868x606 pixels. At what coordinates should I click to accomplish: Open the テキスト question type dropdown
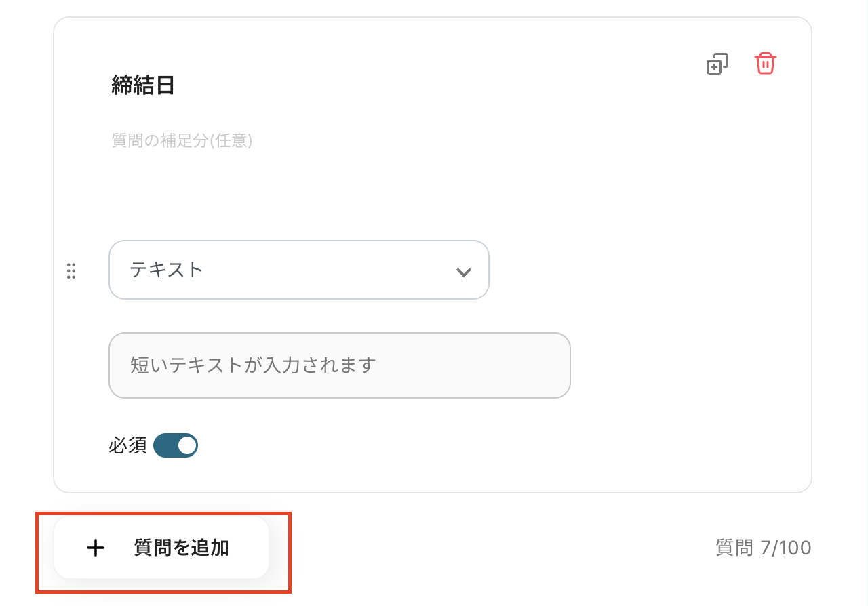(298, 270)
